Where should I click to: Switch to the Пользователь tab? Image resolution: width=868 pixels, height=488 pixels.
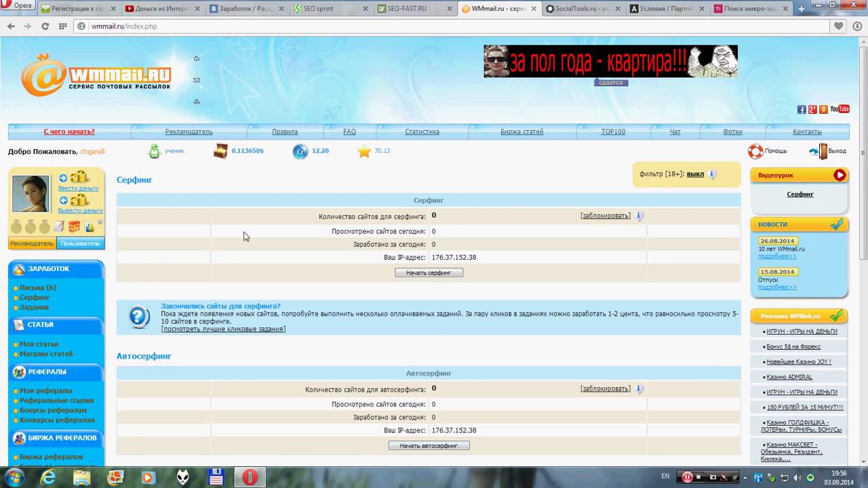tap(80, 243)
